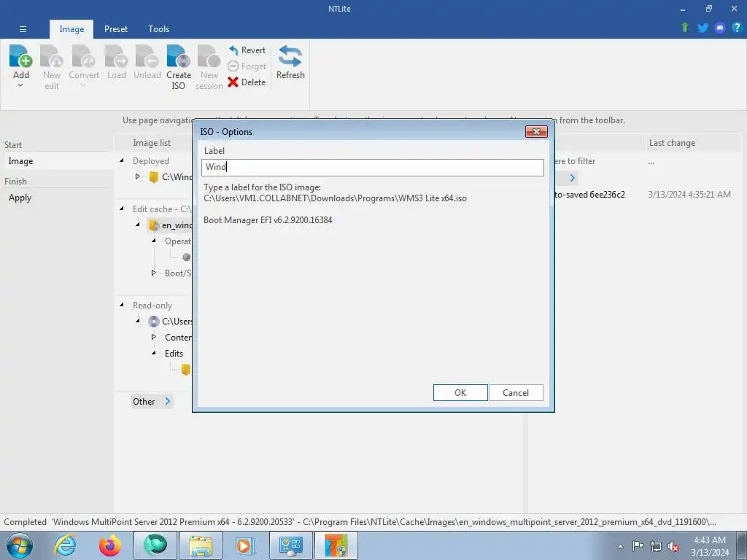The height and width of the screenshot is (560, 747).
Task: Expand the Boot/S tree node
Action: click(x=153, y=273)
